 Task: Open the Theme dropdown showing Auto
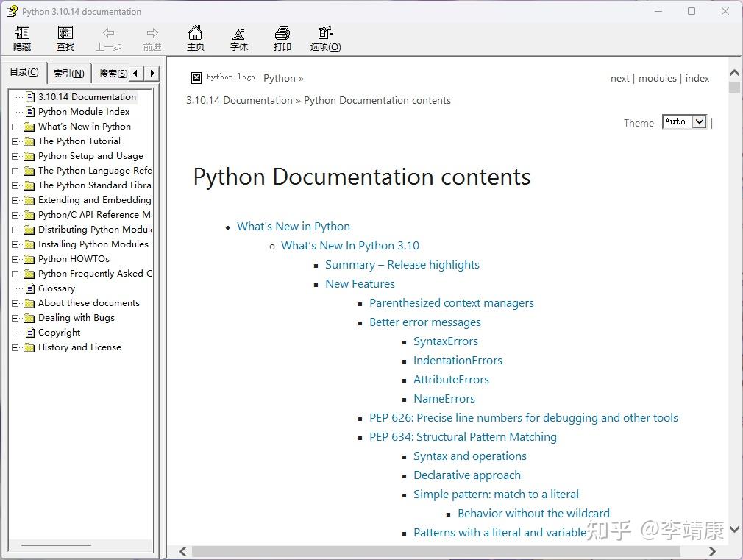click(683, 121)
